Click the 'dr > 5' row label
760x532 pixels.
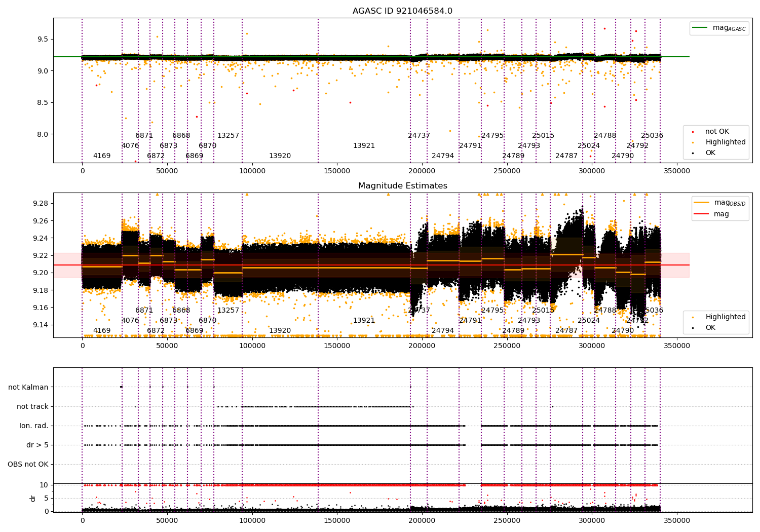pos(37,445)
